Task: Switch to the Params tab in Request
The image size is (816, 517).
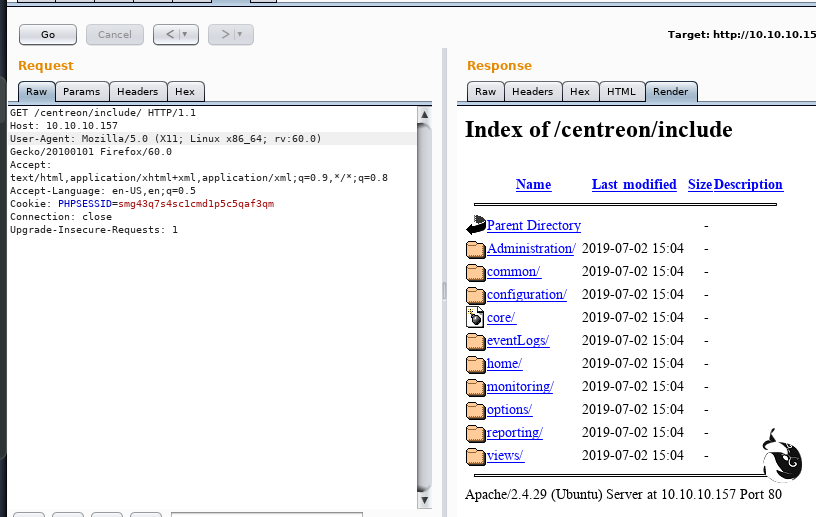Action: [81, 91]
